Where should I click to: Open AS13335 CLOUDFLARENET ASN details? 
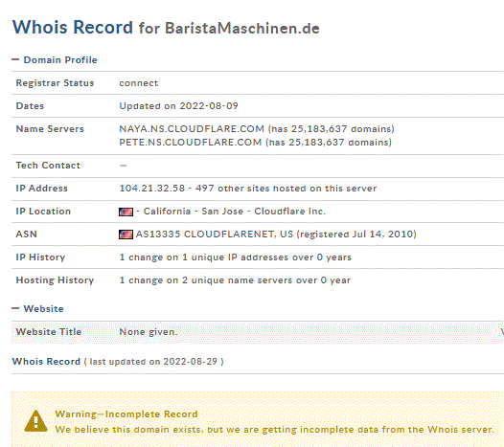pos(215,235)
